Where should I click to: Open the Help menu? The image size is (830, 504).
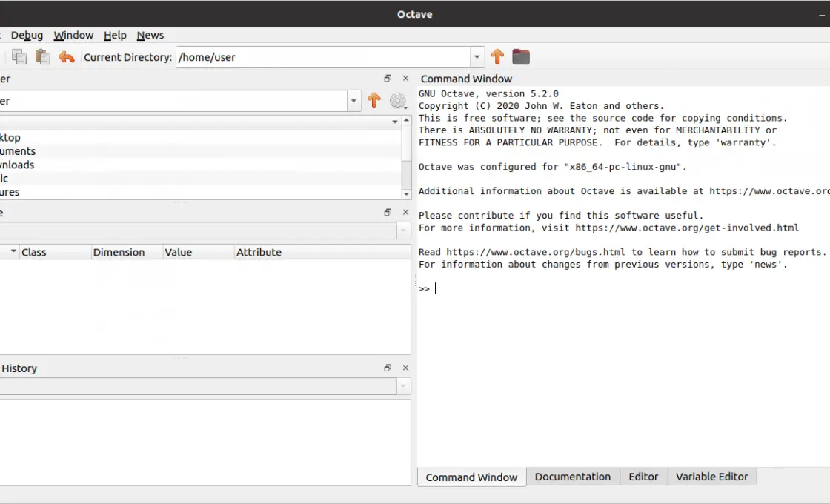tap(115, 35)
